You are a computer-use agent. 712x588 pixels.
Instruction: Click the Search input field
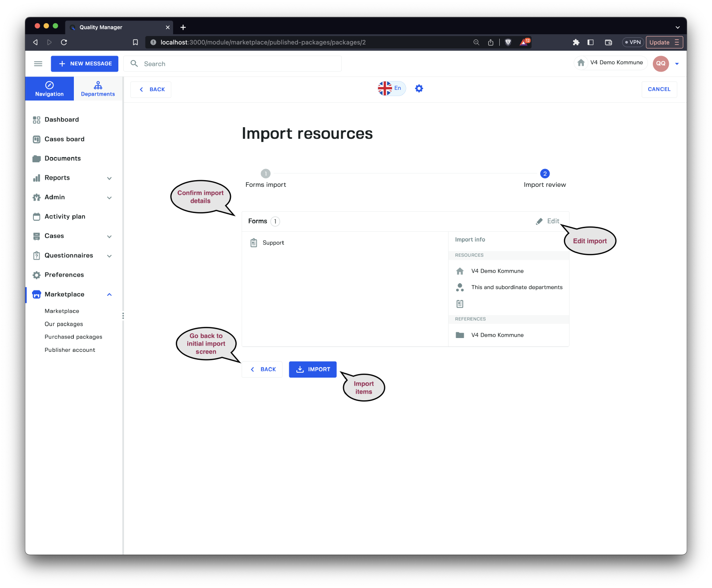[240, 64]
